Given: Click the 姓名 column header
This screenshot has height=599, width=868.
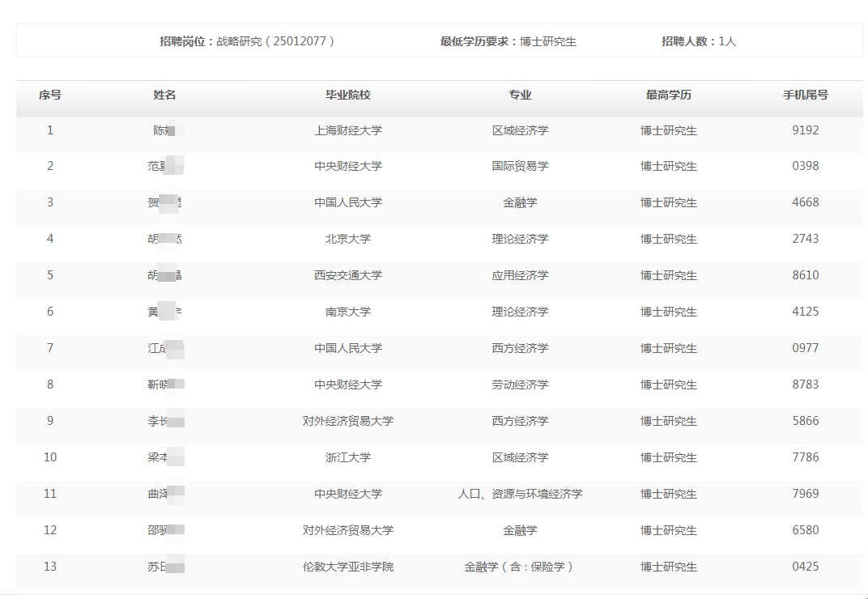Looking at the screenshot, I should [x=164, y=95].
